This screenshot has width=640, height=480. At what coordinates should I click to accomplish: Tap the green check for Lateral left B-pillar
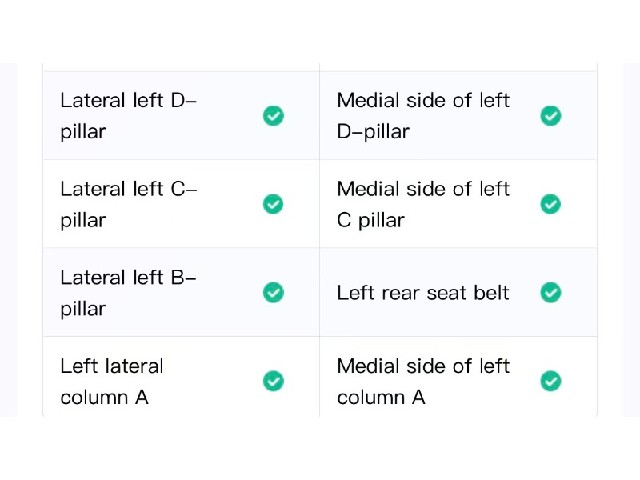pos(273,293)
